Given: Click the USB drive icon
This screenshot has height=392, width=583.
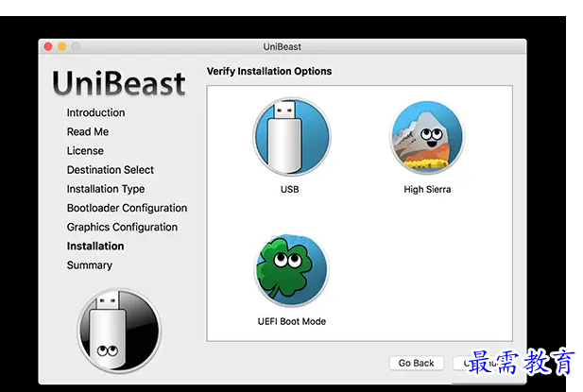Looking at the screenshot, I should [292, 137].
